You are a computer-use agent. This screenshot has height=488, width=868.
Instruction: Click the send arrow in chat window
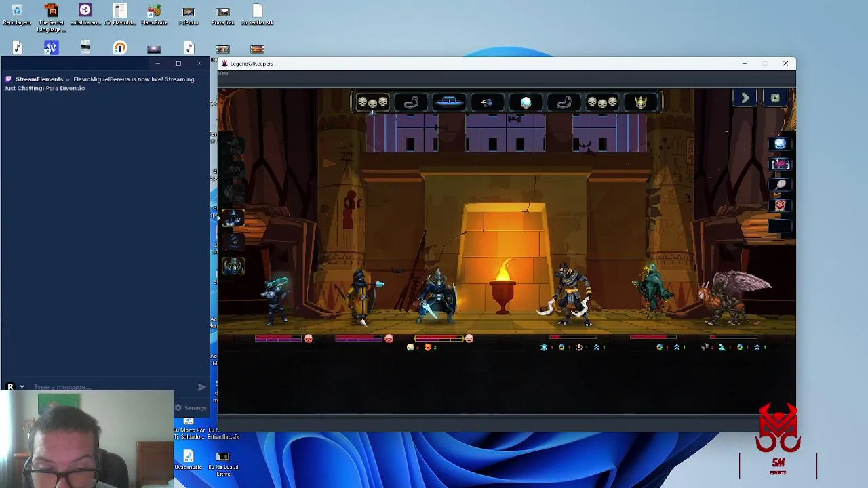tap(201, 387)
